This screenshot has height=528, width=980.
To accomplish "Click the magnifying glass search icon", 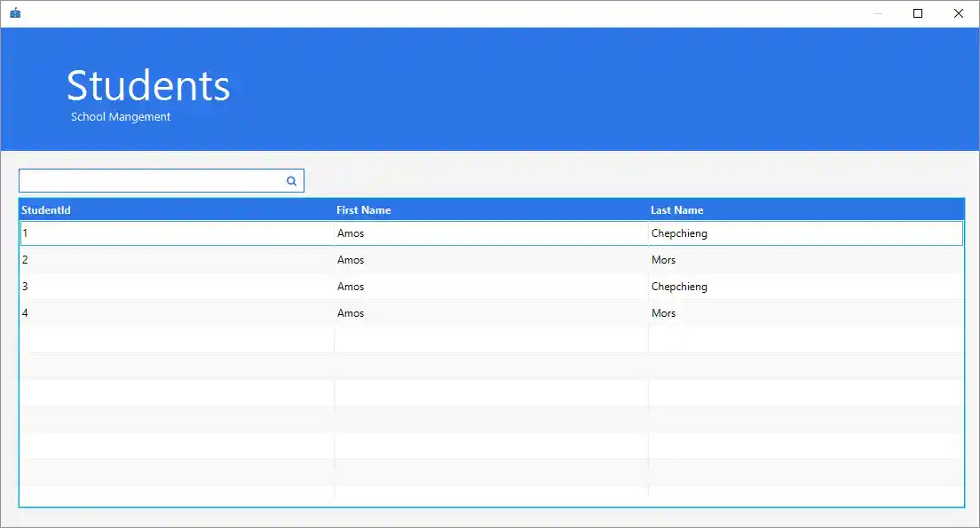I will pyautogui.click(x=291, y=181).
